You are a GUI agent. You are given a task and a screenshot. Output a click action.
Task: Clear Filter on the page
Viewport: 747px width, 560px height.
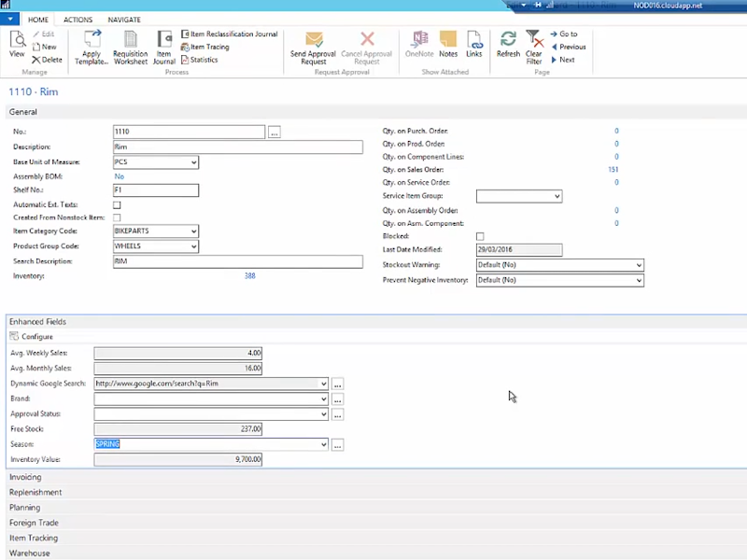533,48
